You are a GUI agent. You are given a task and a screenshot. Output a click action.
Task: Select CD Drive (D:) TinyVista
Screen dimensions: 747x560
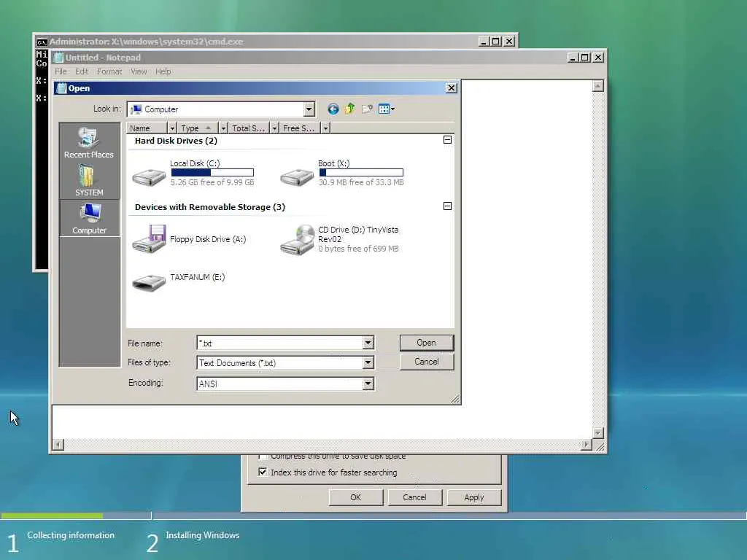point(340,239)
